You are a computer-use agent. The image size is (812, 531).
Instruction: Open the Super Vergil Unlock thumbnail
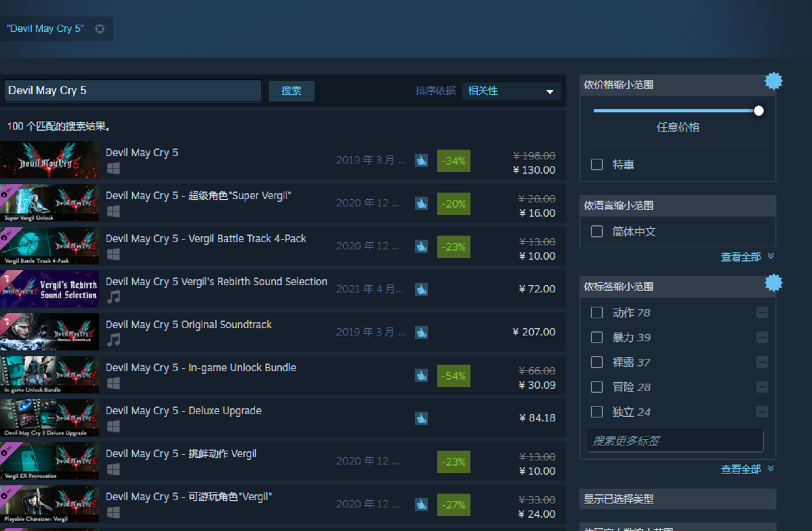[49, 203]
